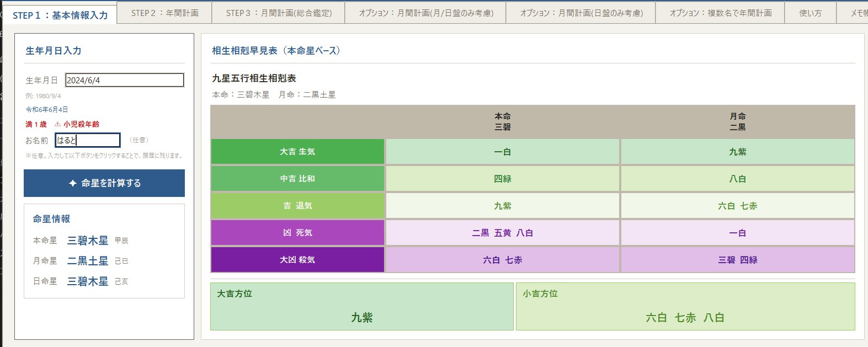Click 月命星 二黒土星 value
This screenshot has width=868, height=347.
coord(88,261)
